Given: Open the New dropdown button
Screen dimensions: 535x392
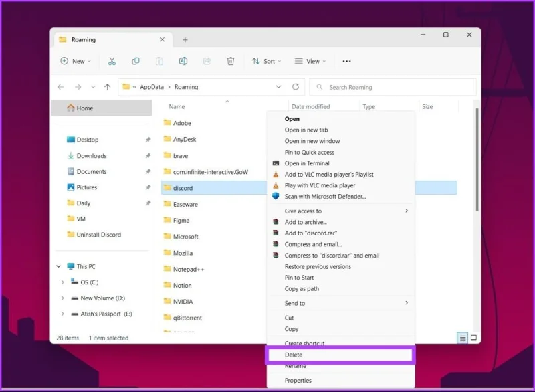Looking at the screenshot, I should click(x=76, y=61).
